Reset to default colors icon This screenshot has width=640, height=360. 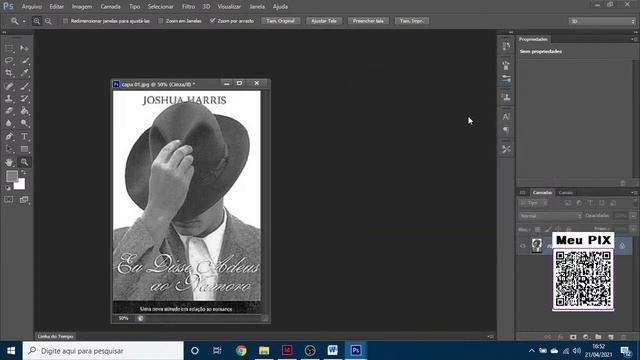click(x=8, y=188)
